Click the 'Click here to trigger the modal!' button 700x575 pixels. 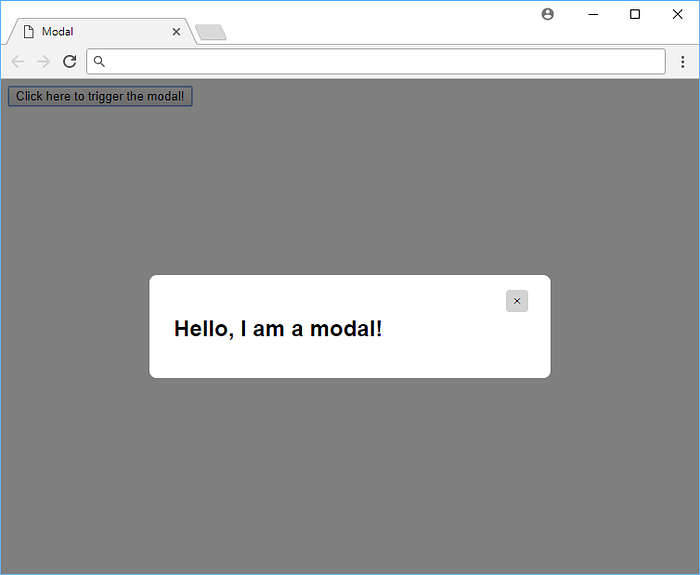pos(100,96)
